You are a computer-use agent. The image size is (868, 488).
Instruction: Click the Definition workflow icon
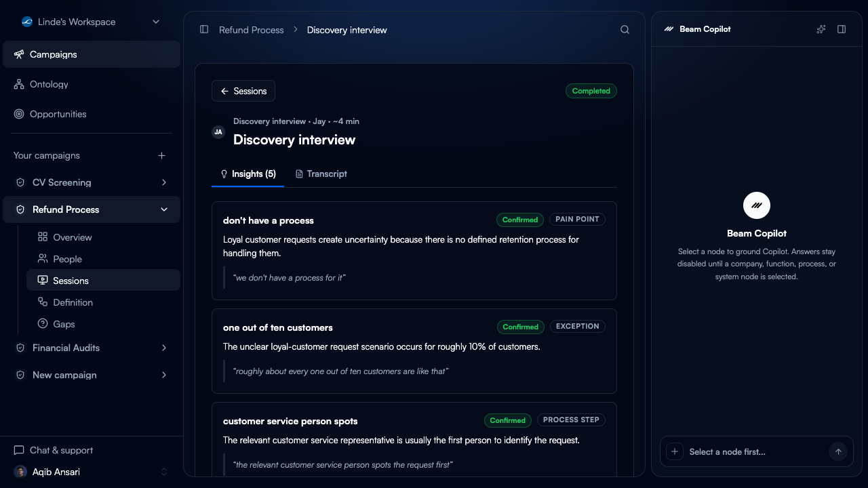pyautogui.click(x=43, y=302)
